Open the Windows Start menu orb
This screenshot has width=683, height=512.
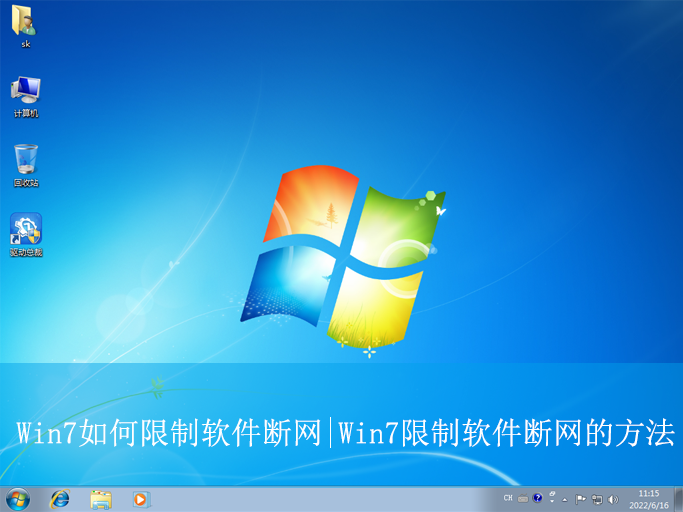tap(18, 498)
